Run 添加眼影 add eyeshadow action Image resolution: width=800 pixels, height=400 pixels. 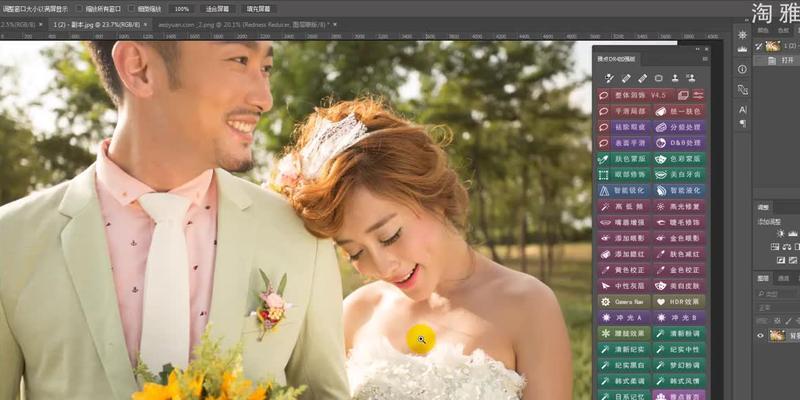[x=623, y=238]
